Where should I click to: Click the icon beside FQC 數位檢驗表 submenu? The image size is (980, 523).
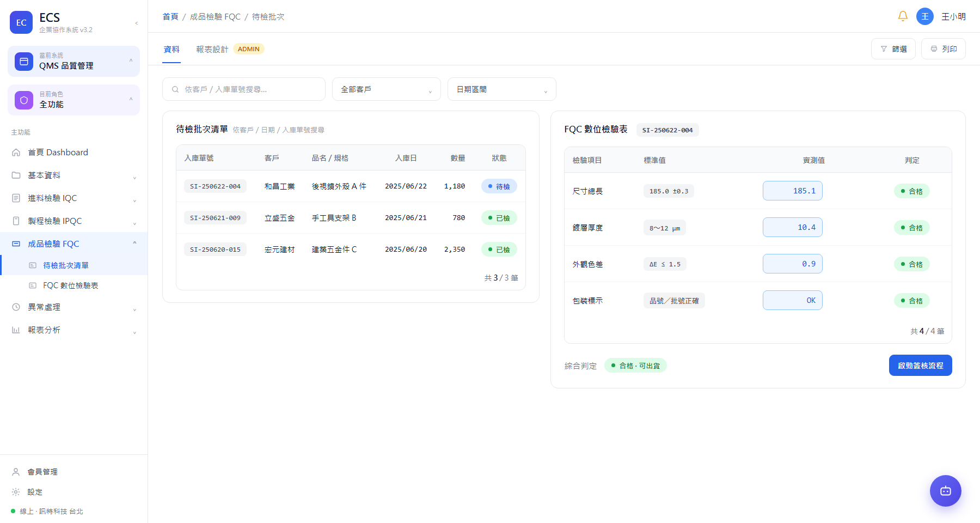coord(33,285)
